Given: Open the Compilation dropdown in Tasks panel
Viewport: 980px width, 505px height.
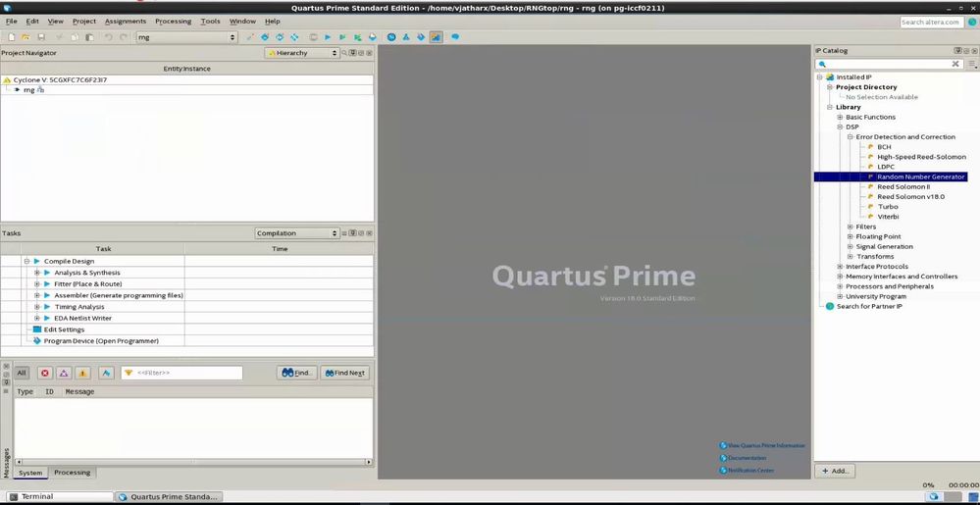Looking at the screenshot, I should coord(297,233).
